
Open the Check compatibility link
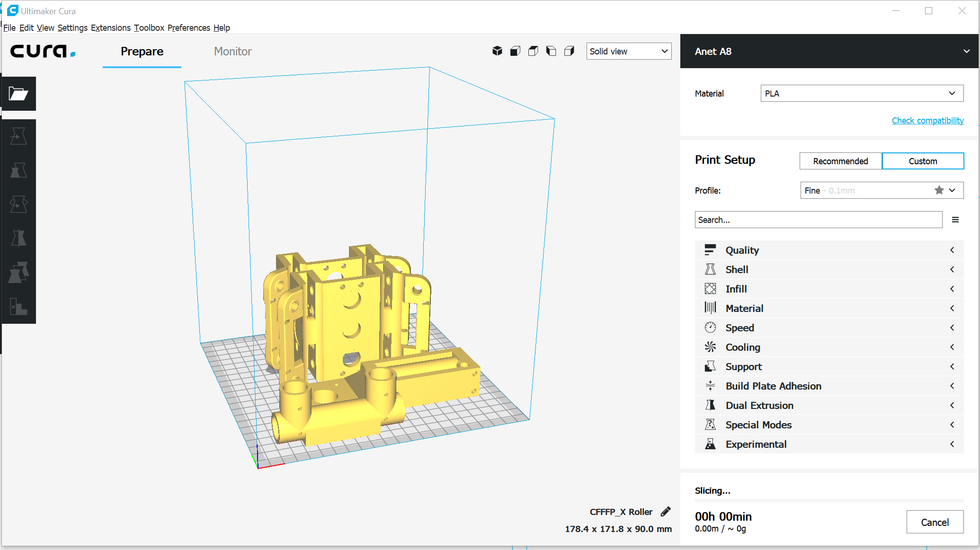click(x=927, y=120)
